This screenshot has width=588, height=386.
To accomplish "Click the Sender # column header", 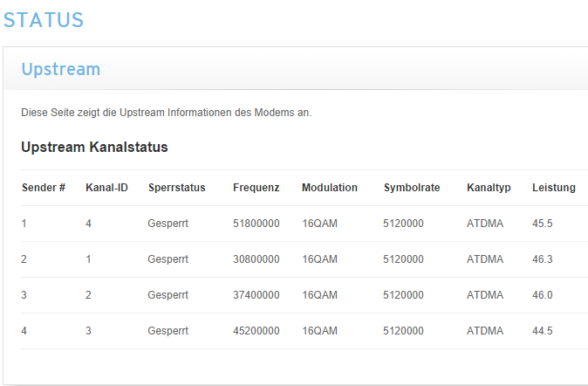I will [44, 188].
